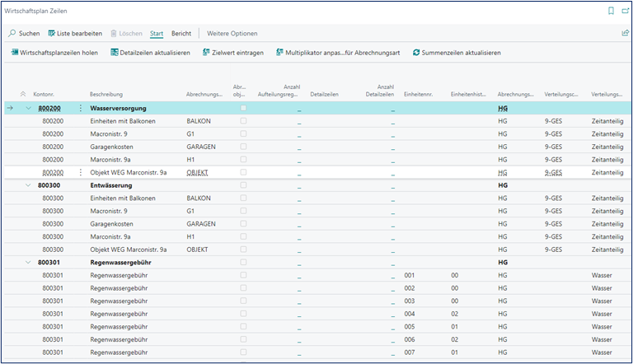Click the Wirtschaftsplanzeilen holen icon
This screenshot has height=364, width=633.
15,53
